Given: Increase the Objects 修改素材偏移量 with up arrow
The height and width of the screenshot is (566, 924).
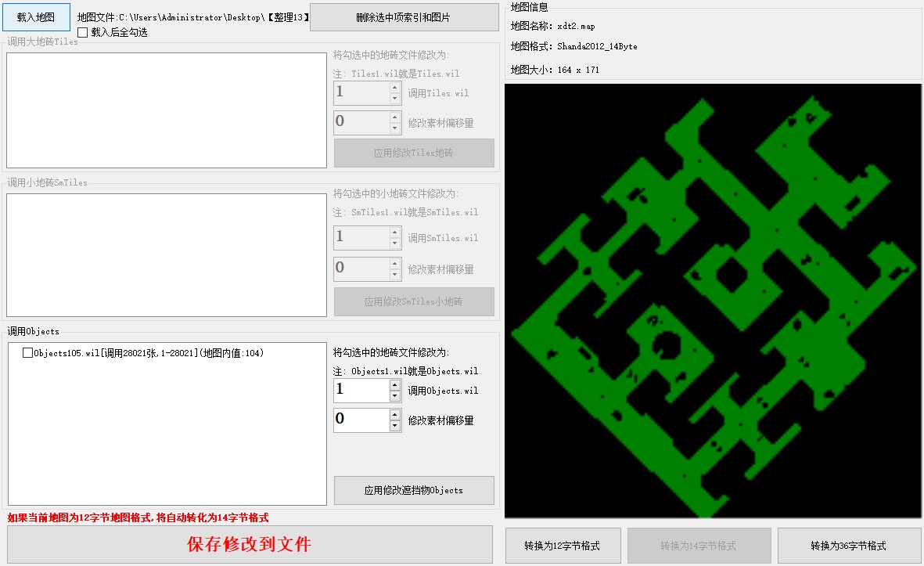Looking at the screenshot, I should point(395,413).
